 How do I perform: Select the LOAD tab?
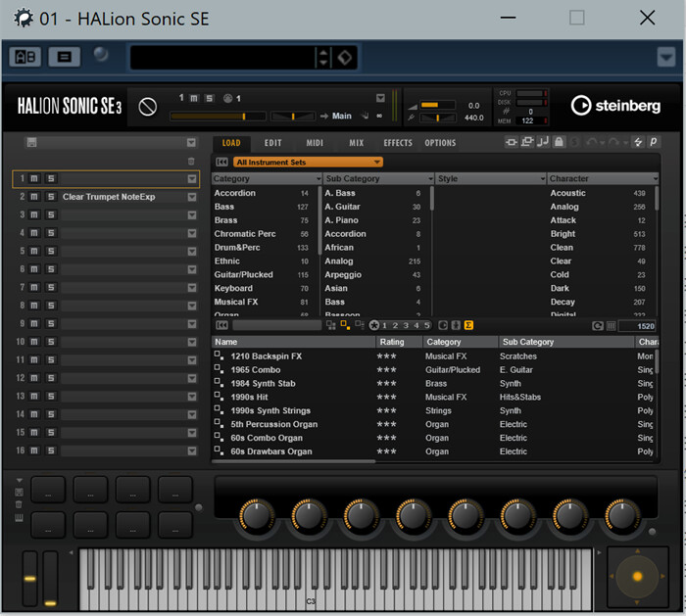231,143
